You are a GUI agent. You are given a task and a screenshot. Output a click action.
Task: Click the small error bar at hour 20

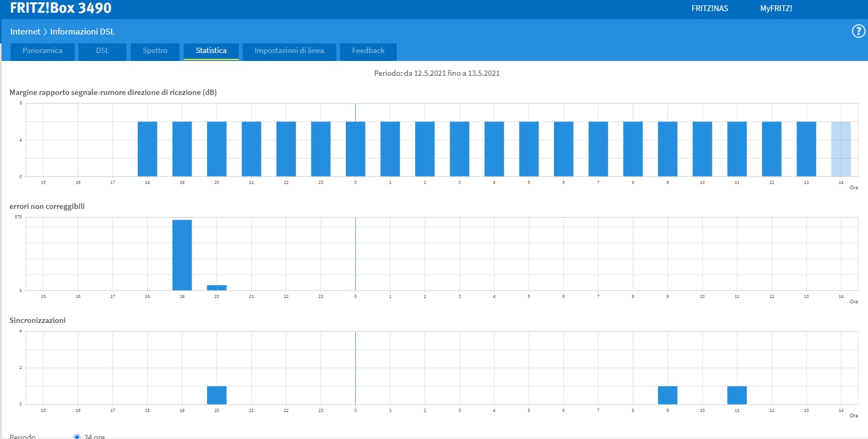(217, 288)
